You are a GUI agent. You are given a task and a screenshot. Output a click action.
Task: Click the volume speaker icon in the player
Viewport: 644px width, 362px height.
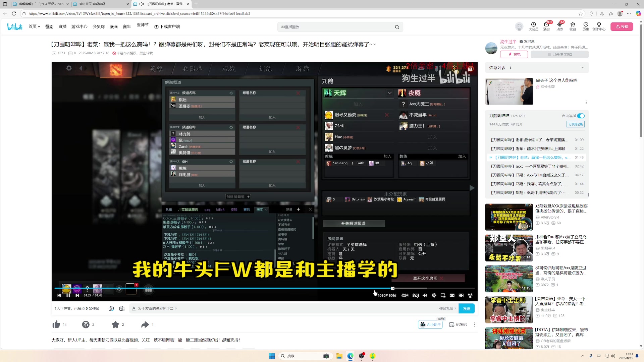tap(425, 295)
